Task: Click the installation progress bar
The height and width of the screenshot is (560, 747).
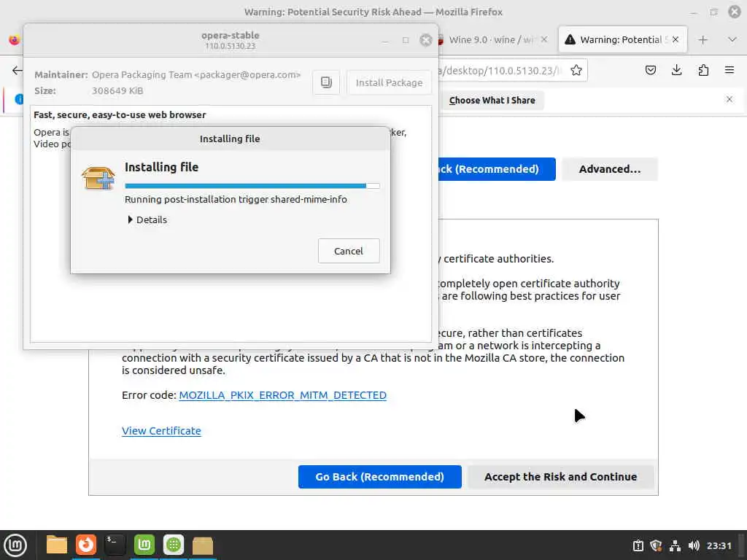Action: [x=252, y=186]
